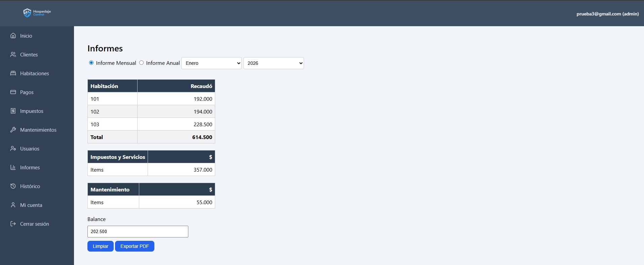This screenshot has width=644, height=265.
Task: Click the logout icon for Cerrar sesión
Action: click(x=13, y=224)
